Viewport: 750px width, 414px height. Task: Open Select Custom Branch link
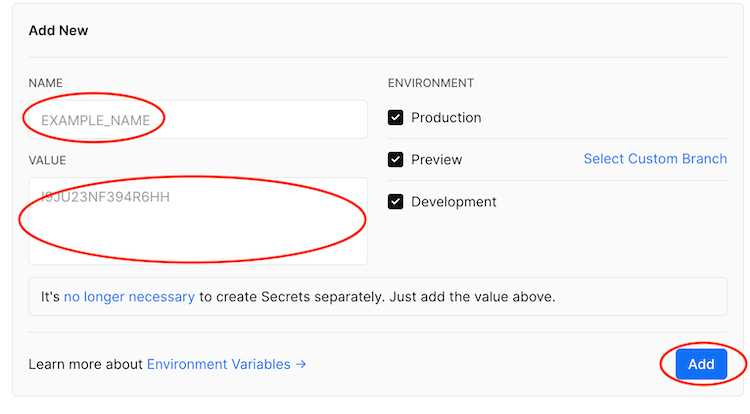pos(655,159)
